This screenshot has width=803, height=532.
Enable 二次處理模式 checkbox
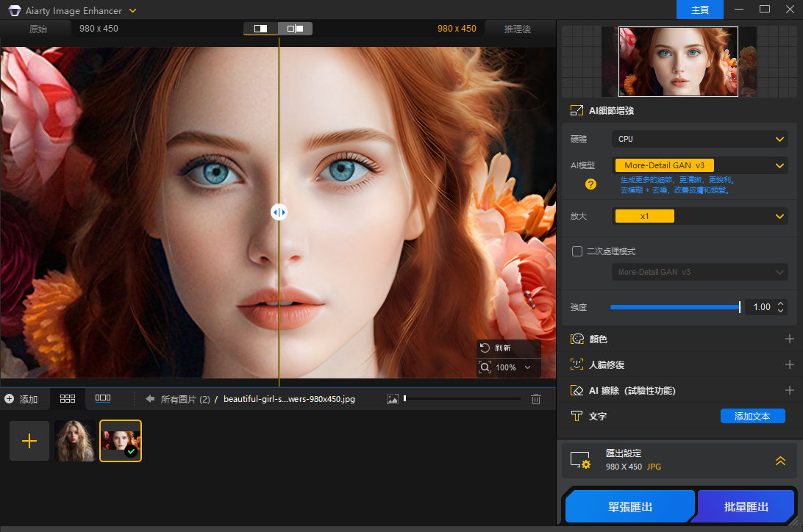(x=577, y=251)
